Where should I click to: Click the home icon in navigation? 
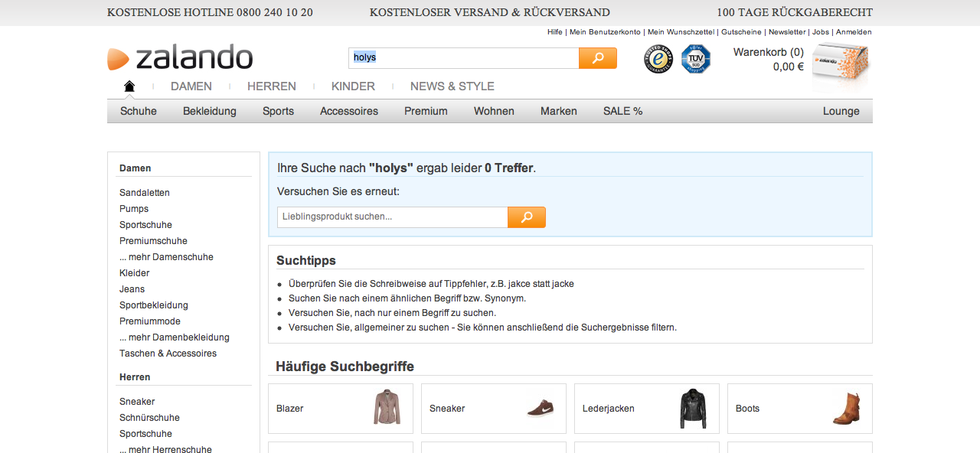click(x=129, y=86)
